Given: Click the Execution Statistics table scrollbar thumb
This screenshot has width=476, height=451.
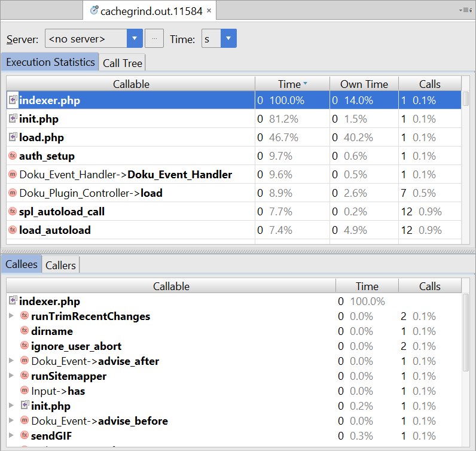Looking at the screenshot, I should 466,99.
